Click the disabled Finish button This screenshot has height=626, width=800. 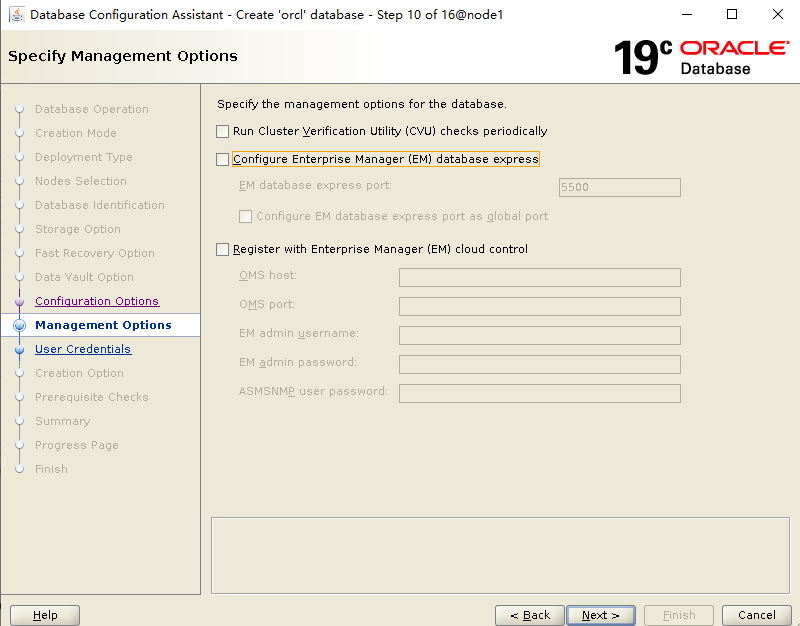pos(679,615)
